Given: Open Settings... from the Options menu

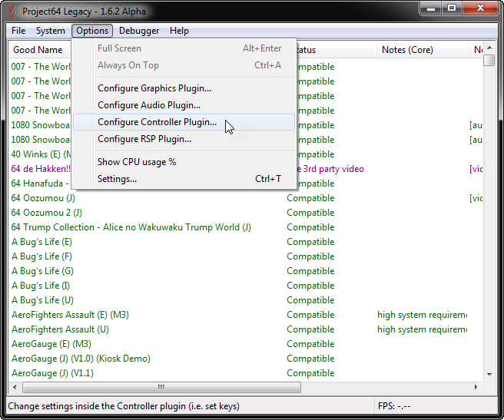Looking at the screenshot, I should click(x=184, y=179).
